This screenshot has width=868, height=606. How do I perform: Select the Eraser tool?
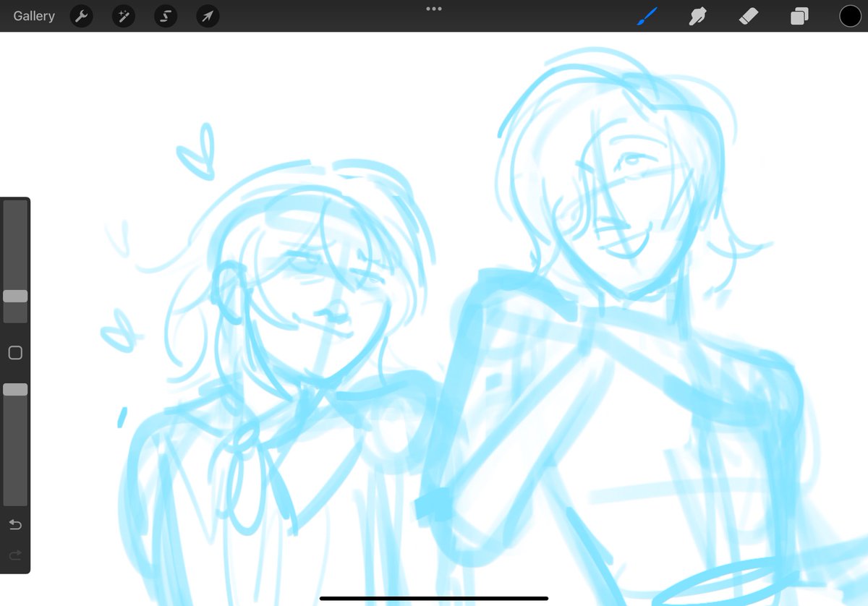pyautogui.click(x=749, y=16)
